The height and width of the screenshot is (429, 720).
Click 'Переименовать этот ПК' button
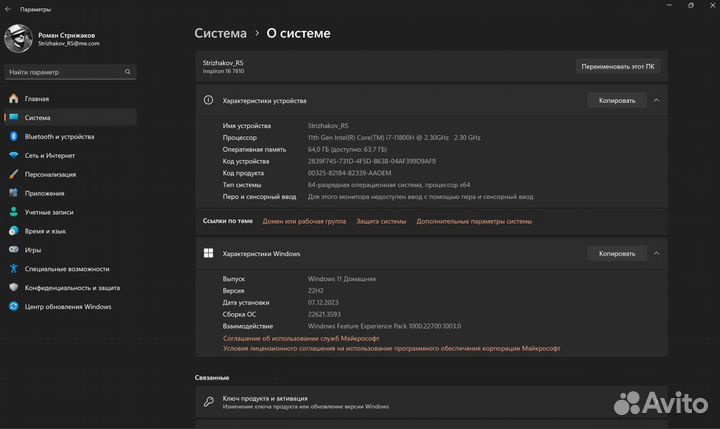click(x=618, y=67)
